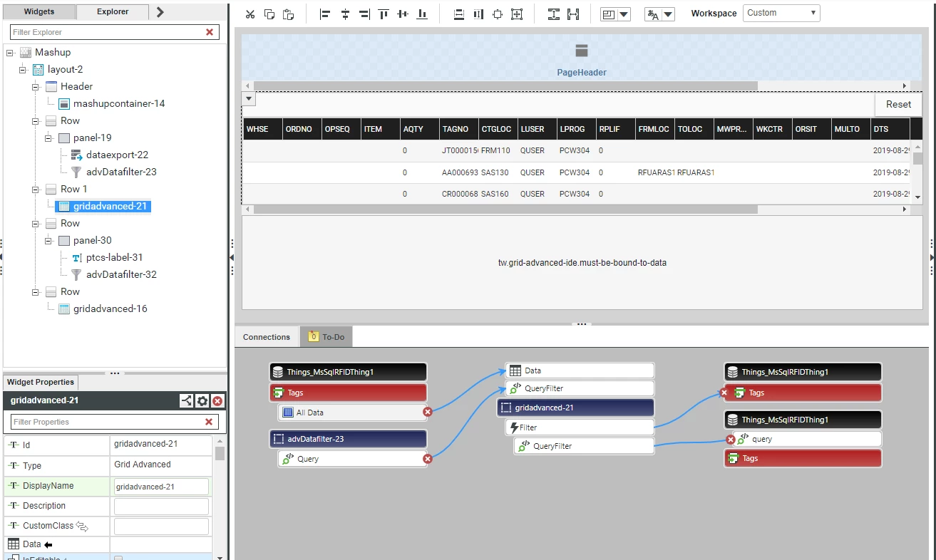Click the CustomClass property input
Screen dimensions: 936x560
(161, 527)
